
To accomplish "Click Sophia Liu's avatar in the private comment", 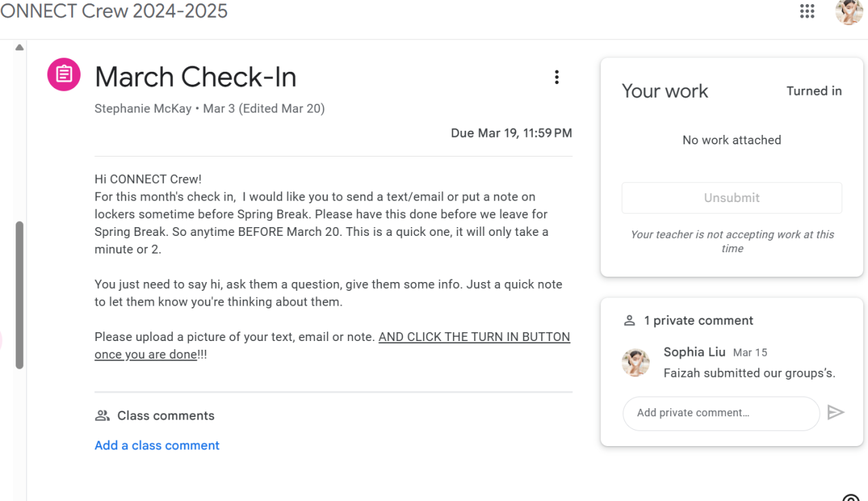I will [636, 363].
